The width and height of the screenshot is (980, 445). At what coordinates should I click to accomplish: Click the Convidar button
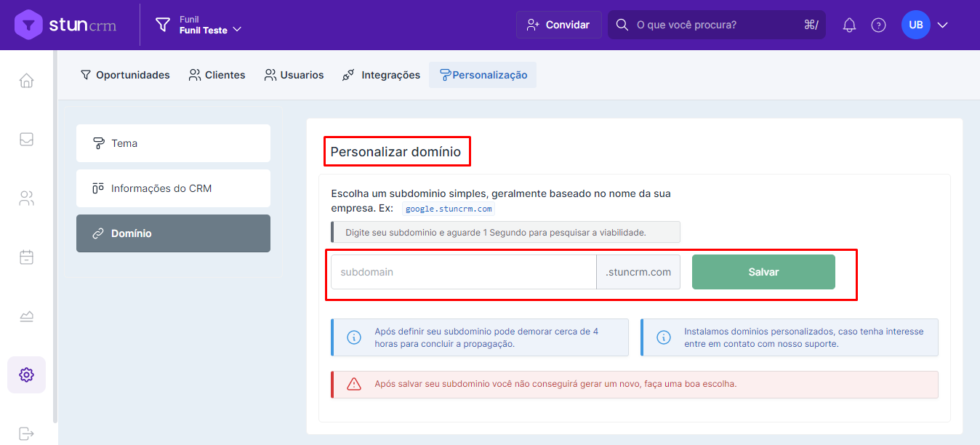(x=558, y=25)
